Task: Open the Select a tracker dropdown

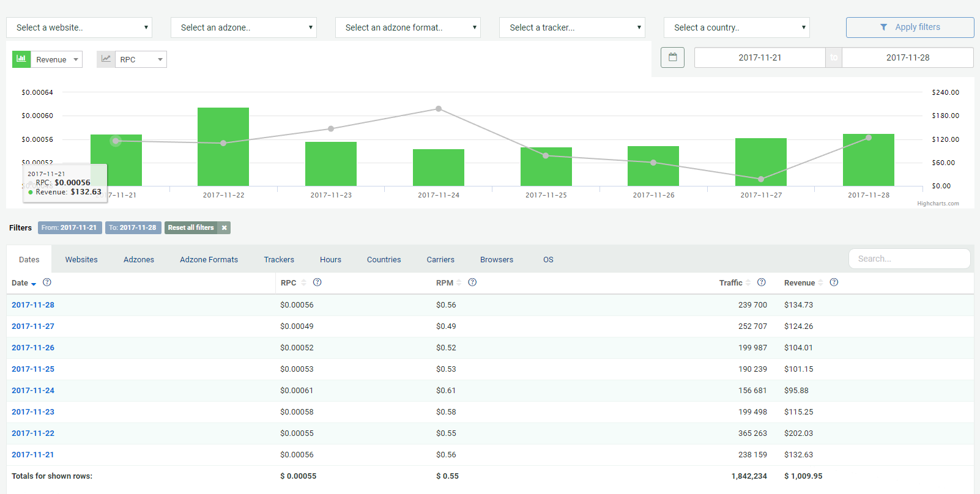Action: click(x=571, y=28)
